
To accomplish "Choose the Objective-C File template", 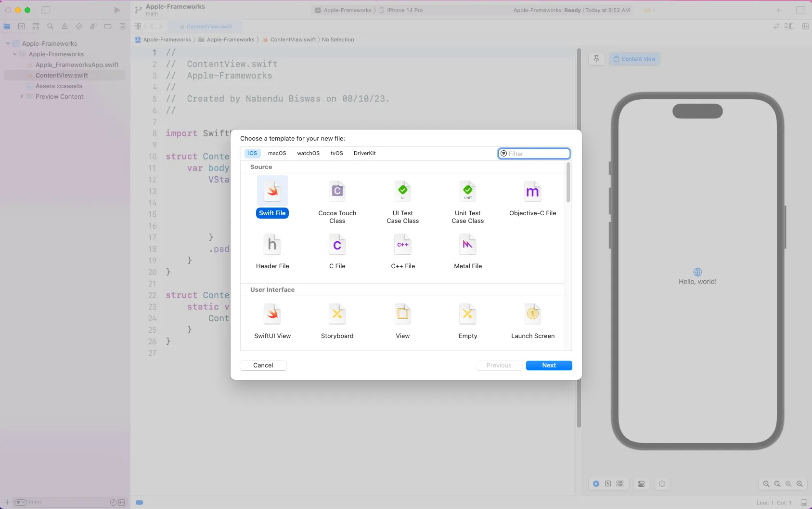I will pyautogui.click(x=533, y=198).
